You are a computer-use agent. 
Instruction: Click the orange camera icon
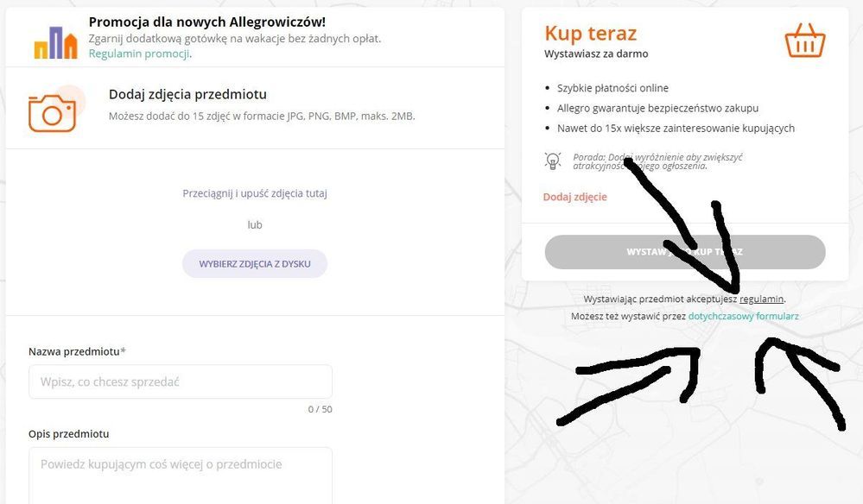pos(54,112)
